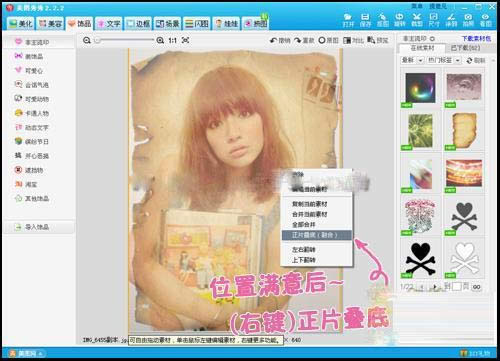Image resolution: width=500 pixels, height=361 pixels.
Task: Choose 正片叠底 (融合) in context menu
Action: (317, 235)
